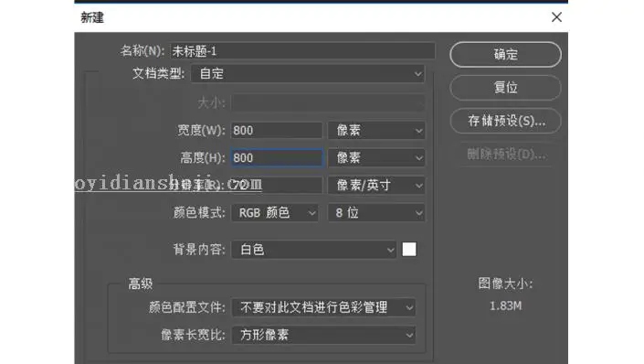Open the 背景内容 白色 dropdown
Image resolution: width=644 pixels, height=364 pixels.
pos(314,250)
